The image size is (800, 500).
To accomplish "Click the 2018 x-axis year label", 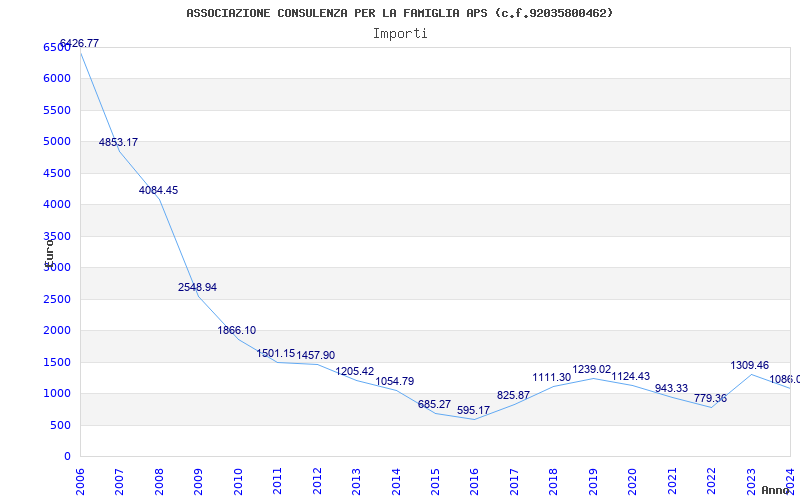I will [554, 481].
